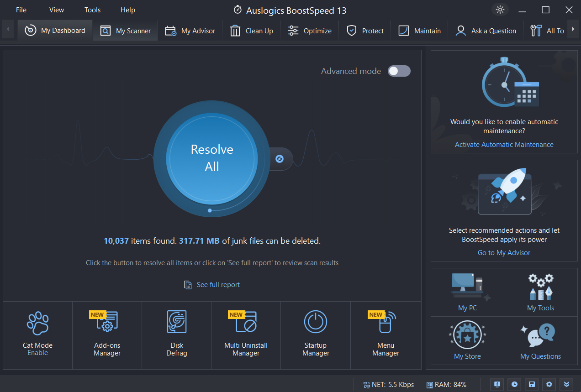This screenshot has height=392, width=581.
Task: Select the My Dashboard tab
Action: pos(55,31)
